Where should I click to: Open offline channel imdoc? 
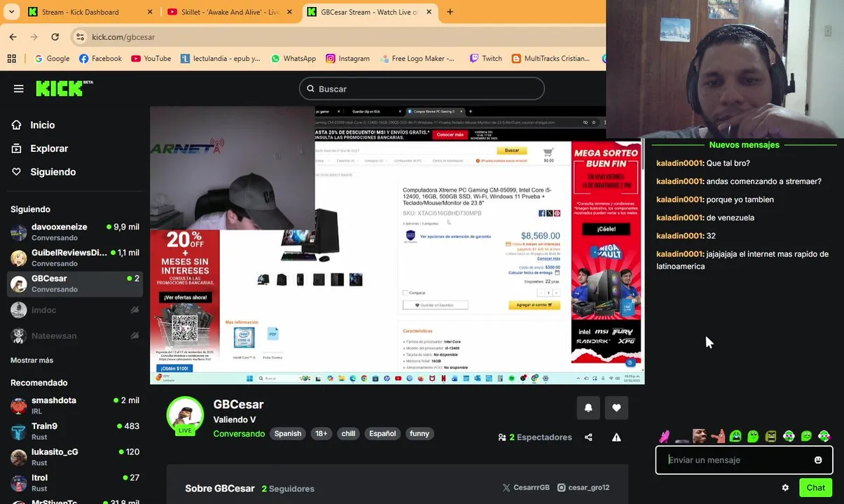(75, 310)
